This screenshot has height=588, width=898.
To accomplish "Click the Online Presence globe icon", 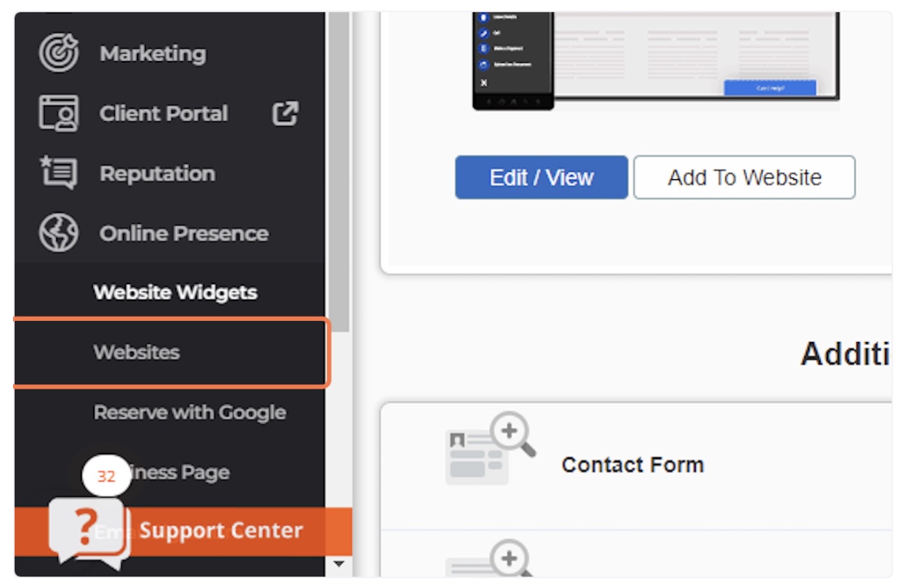I will tap(59, 233).
